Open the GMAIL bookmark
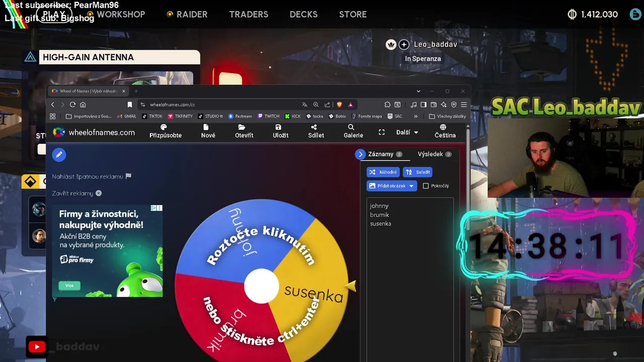The height and width of the screenshot is (362, 644). coord(127,116)
